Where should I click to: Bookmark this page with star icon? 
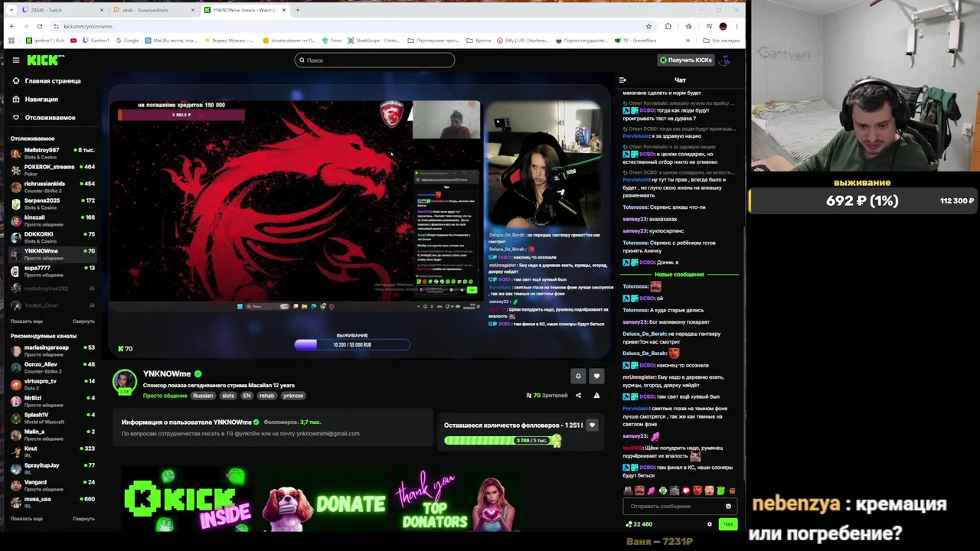[648, 26]
